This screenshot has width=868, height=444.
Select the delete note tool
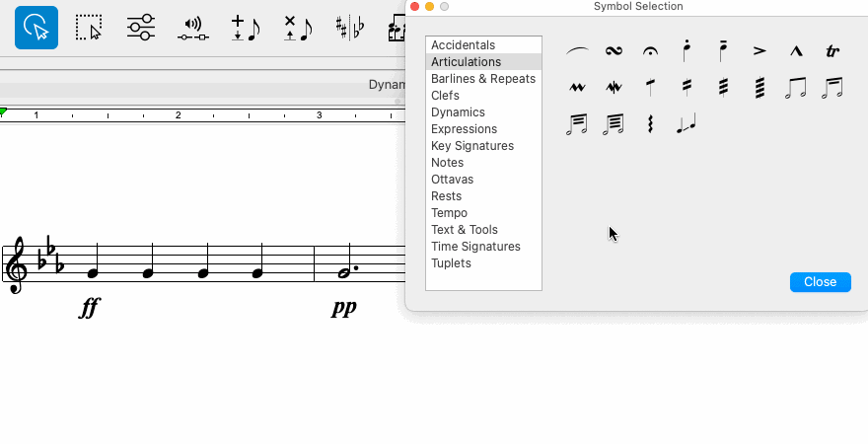tap(298, 29)
